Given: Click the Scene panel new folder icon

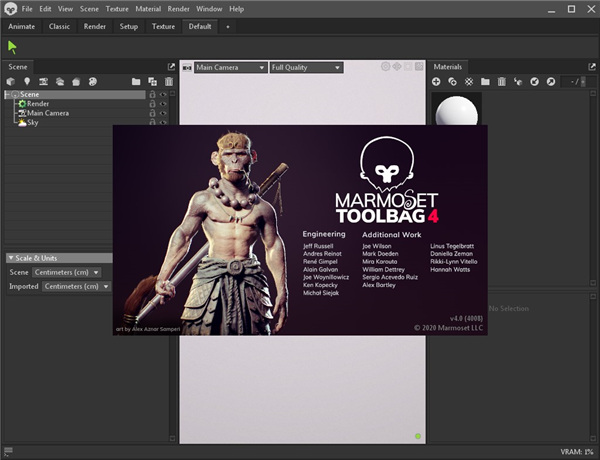Looking at the screenshot, I should pyautogui.click(x=136, y=81).
